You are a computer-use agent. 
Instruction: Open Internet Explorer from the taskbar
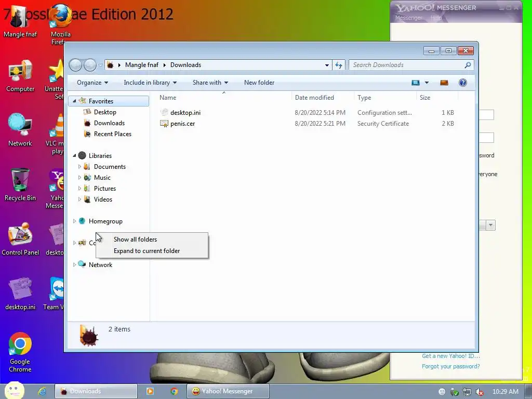[x=42, y=391]
